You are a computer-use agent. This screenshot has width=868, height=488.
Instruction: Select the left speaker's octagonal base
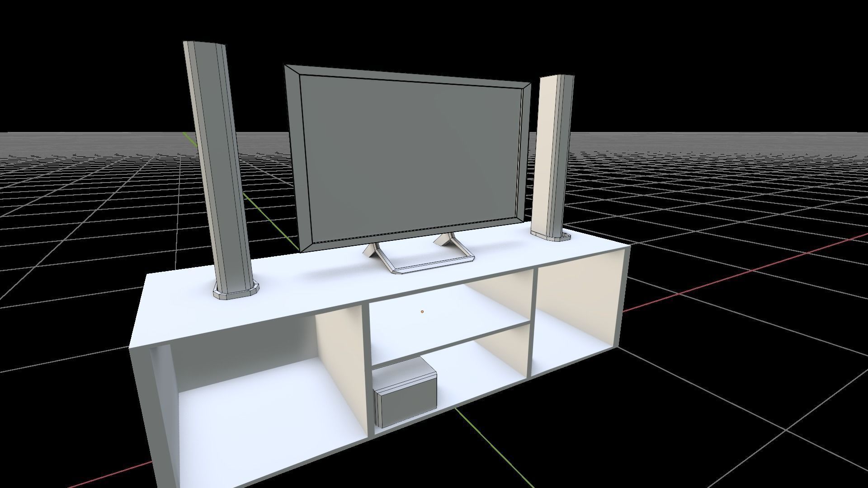coord(236,291)
